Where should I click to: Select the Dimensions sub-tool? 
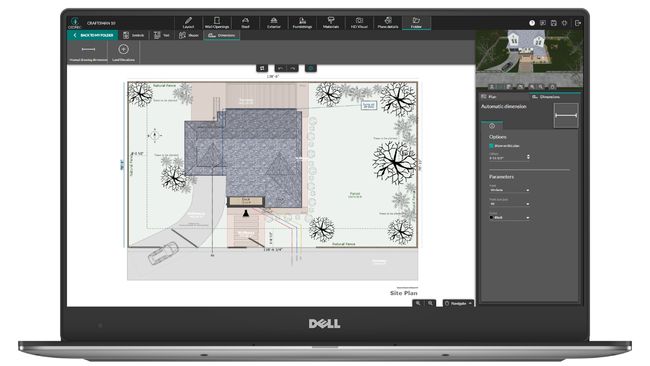(x=221, y=35)
